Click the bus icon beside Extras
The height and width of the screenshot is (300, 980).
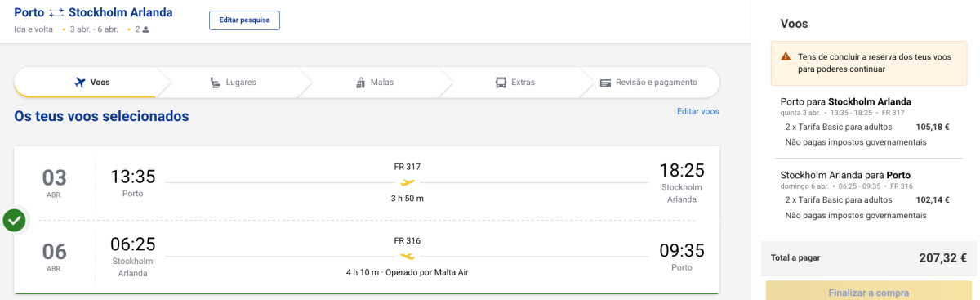[x=501, y=83]
